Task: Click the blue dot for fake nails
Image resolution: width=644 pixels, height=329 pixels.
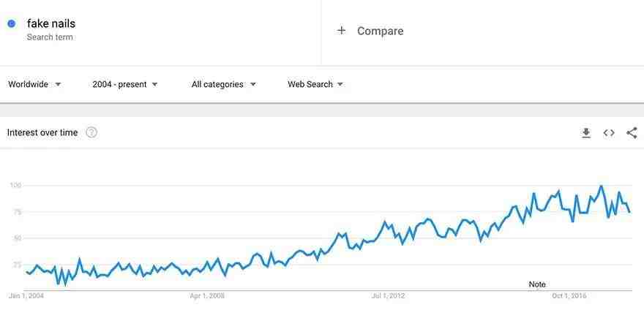Action: click(x=12, y=23)
